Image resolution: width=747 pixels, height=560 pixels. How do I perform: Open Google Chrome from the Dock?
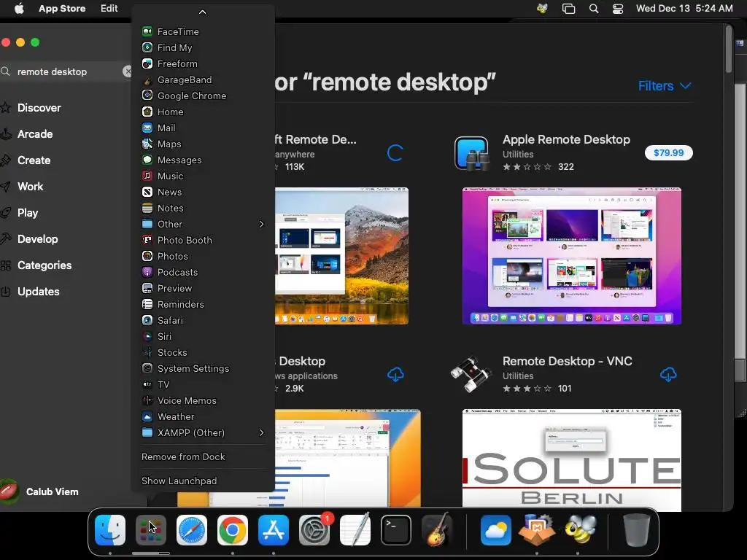[233, 530]
